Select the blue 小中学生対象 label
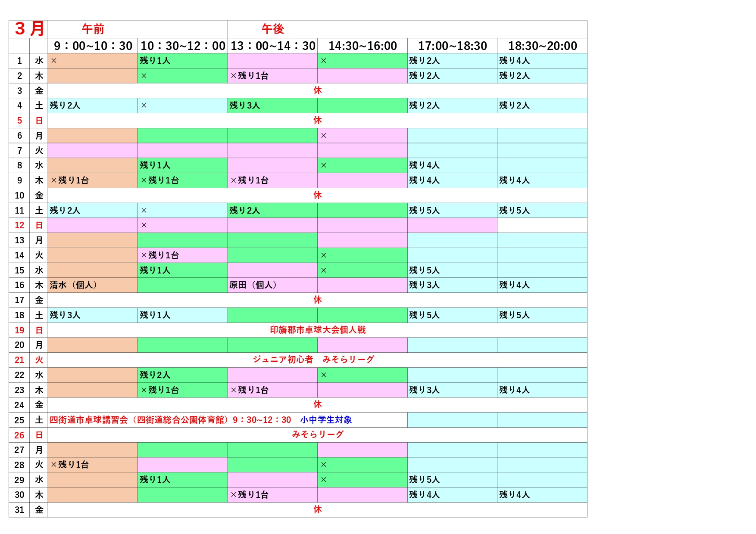 pos(326,420)
